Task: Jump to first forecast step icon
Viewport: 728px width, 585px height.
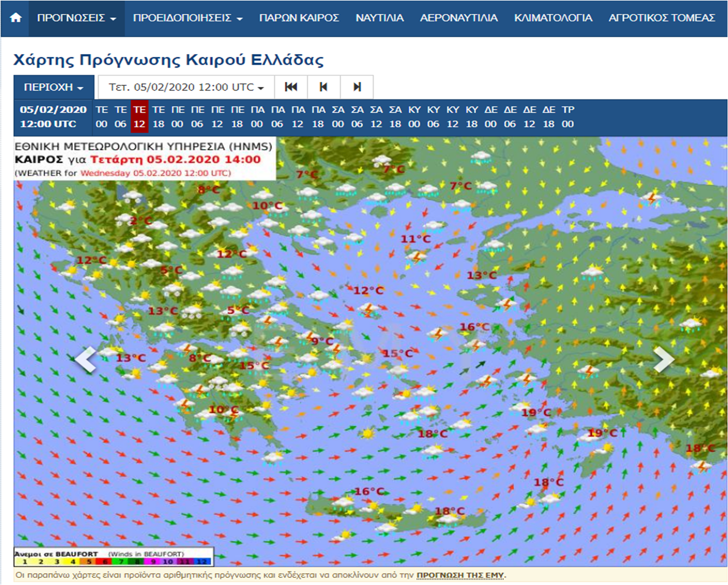Action: click(291, 87)
